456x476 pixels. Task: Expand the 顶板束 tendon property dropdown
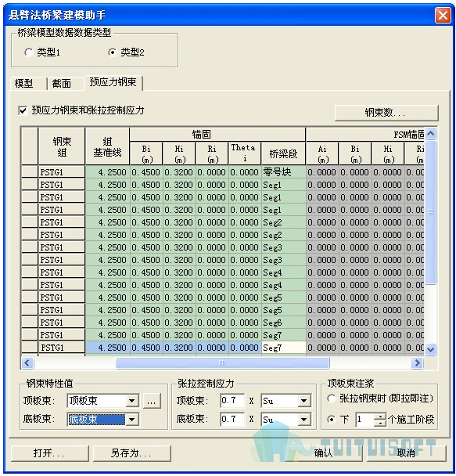[x=132, y=401]
